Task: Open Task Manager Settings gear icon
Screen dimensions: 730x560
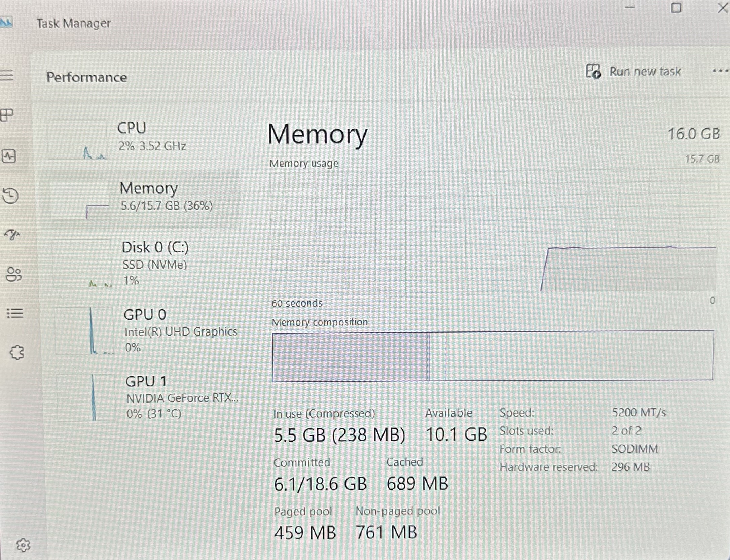Action: tap(23, 545)
